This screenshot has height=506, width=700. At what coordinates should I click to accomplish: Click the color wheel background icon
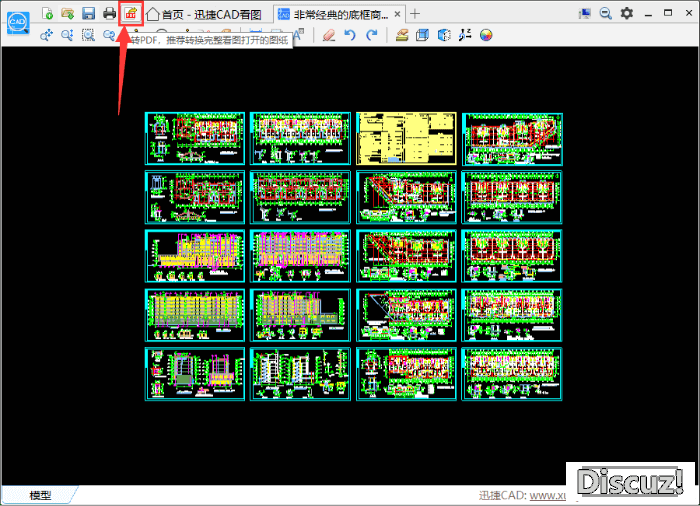(487, 35)
